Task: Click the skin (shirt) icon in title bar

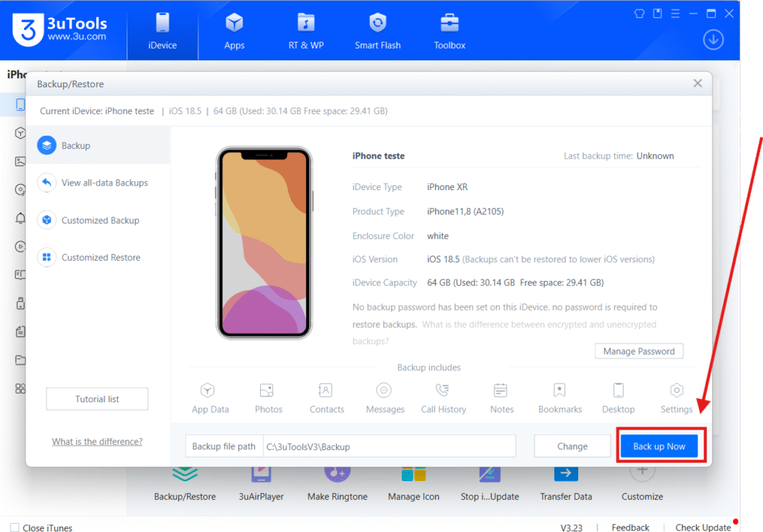Action: 639,13
